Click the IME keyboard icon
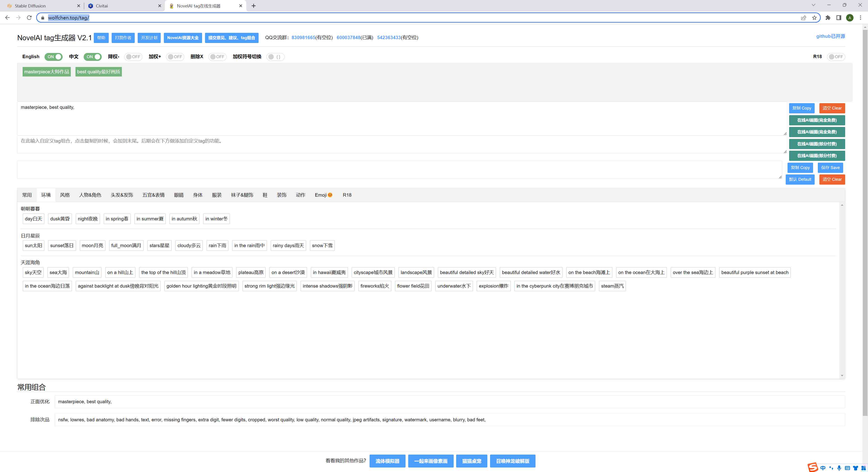 [x=847, y=468]
